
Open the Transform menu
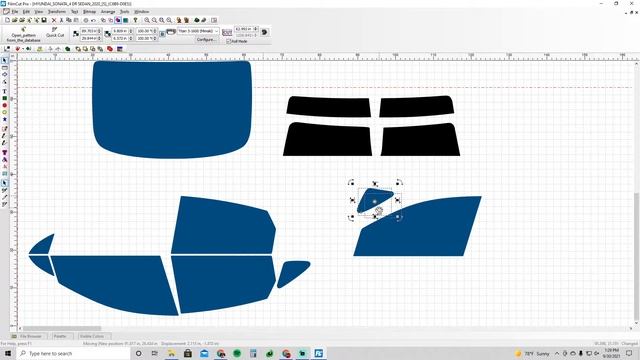tap(57, 11)
